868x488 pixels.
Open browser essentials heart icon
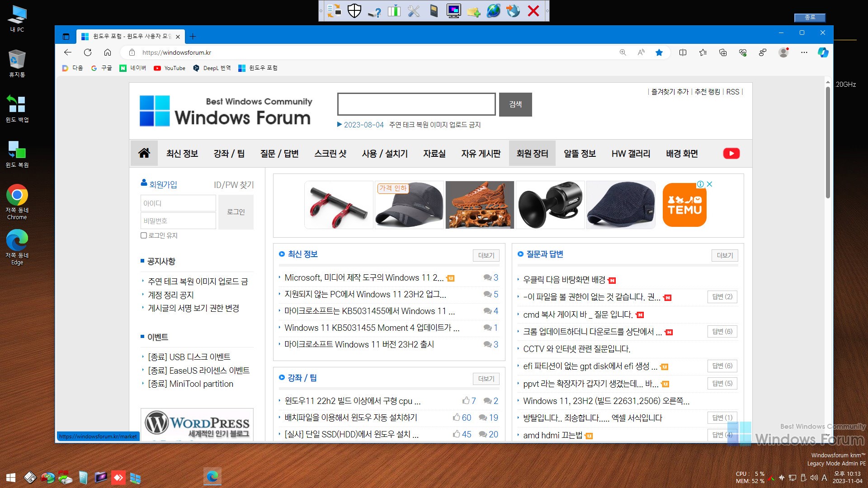click(x=743, y=52)
